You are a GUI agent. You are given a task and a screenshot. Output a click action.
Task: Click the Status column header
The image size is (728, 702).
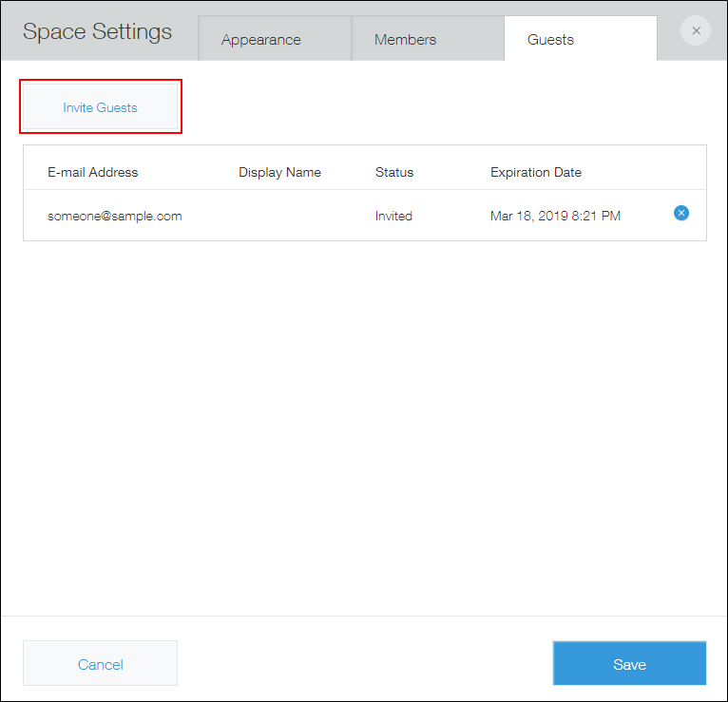click(394, 172)
